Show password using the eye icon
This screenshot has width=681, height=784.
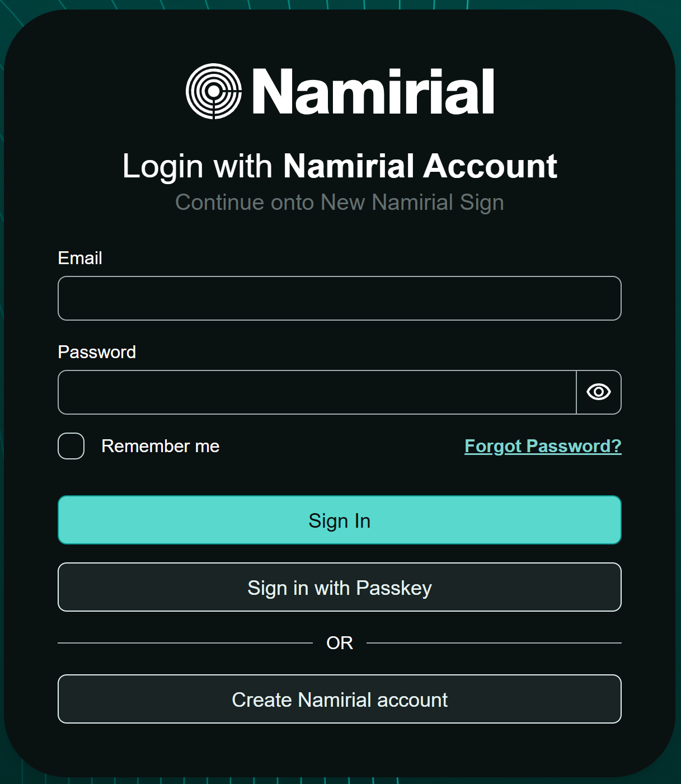[598, 392]
